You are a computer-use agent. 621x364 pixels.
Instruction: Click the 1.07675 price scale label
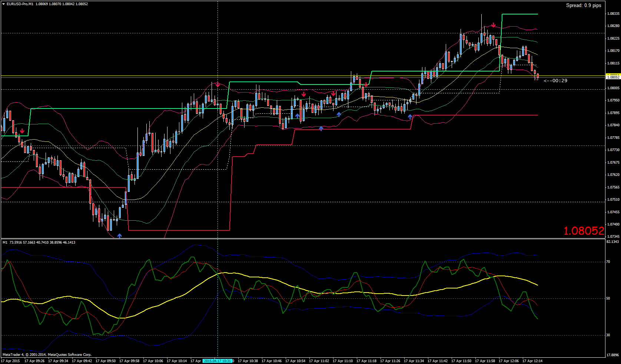[x=613, y=163]
